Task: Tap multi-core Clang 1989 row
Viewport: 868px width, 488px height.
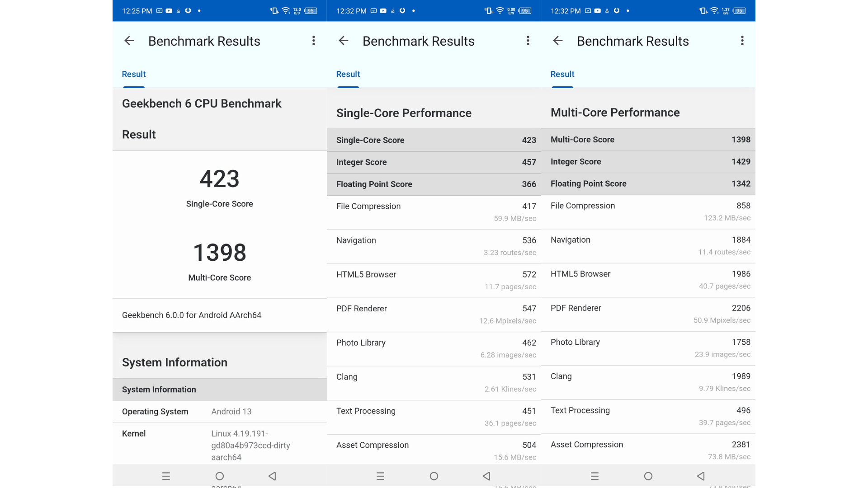Action: click(648, 383)
